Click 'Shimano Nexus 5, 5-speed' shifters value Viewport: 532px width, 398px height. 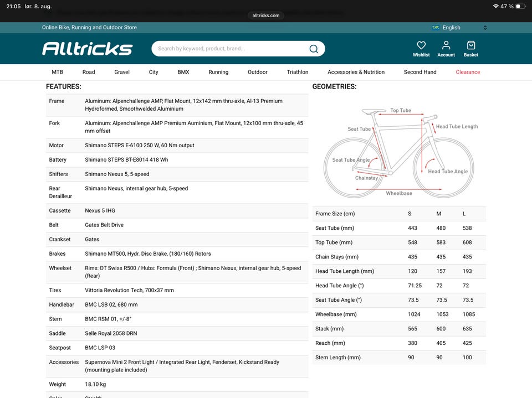117,174
